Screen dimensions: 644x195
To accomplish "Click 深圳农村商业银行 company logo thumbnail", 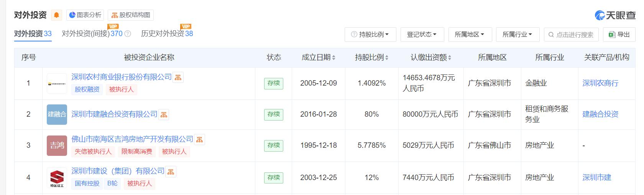I will click(57, 83).
